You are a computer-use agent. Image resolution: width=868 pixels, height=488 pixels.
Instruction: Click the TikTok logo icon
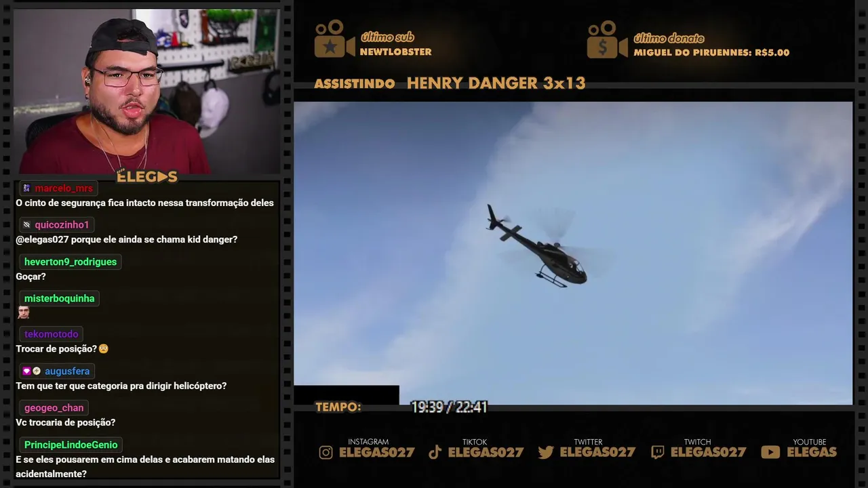coord(435,452)
